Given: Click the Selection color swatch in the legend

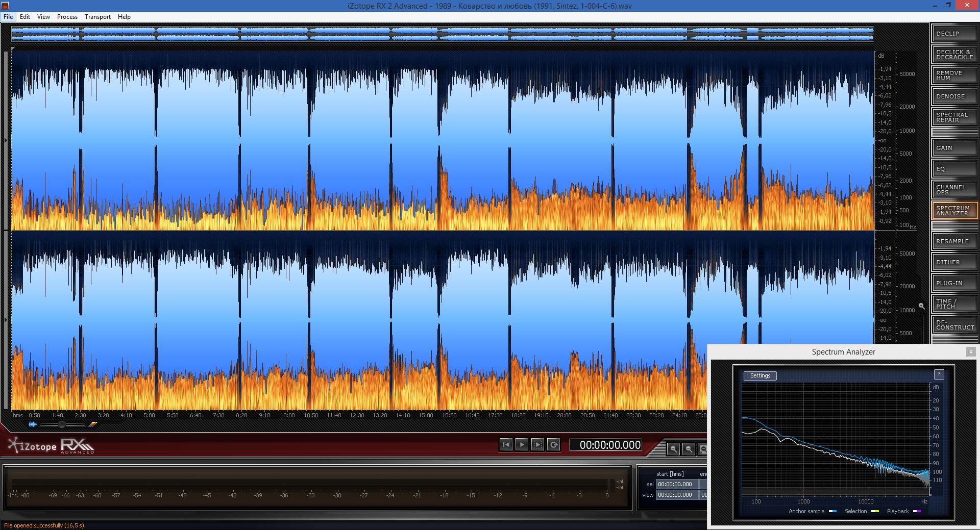Looking at the screenshot, I should [875, 511].
